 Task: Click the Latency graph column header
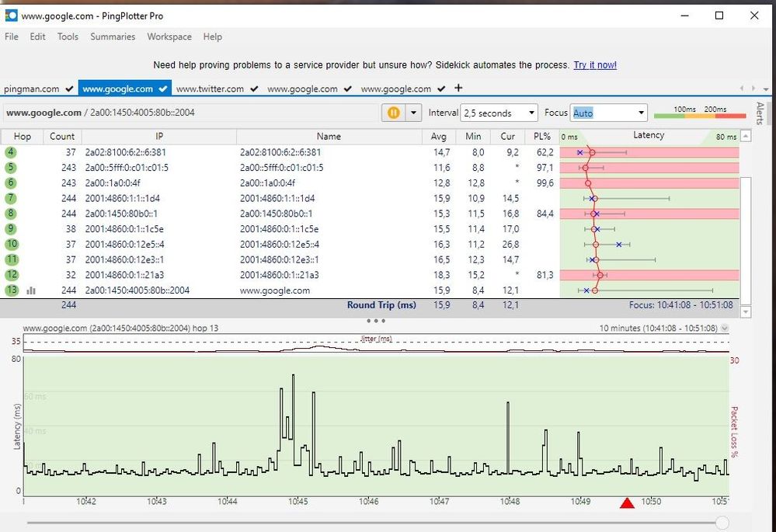pyautogui.click(x=649, y=136)
